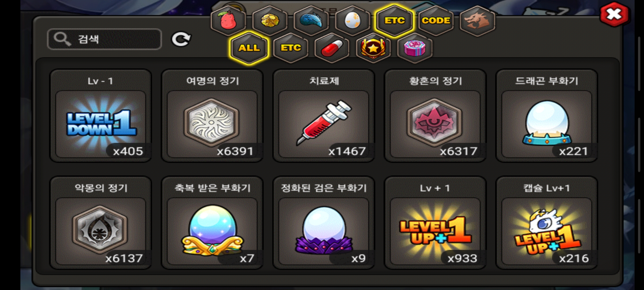Filter by pink gift box items

[415, 48]
